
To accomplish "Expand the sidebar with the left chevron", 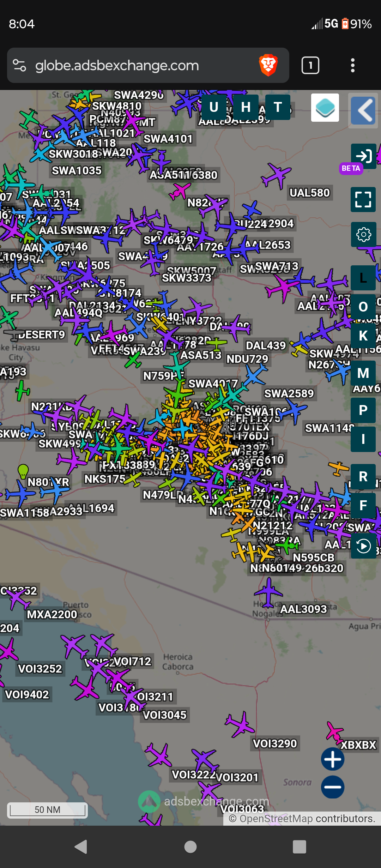I will click(363, 110).
